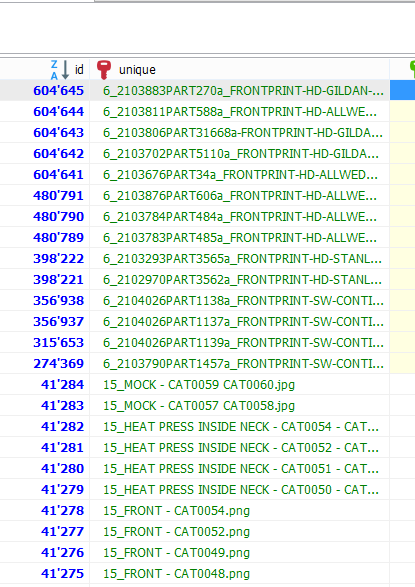The image size is (415, 587).
Task: Click unique value 6_2103876PART606a_FRONTPRINT
Action: 240,195
